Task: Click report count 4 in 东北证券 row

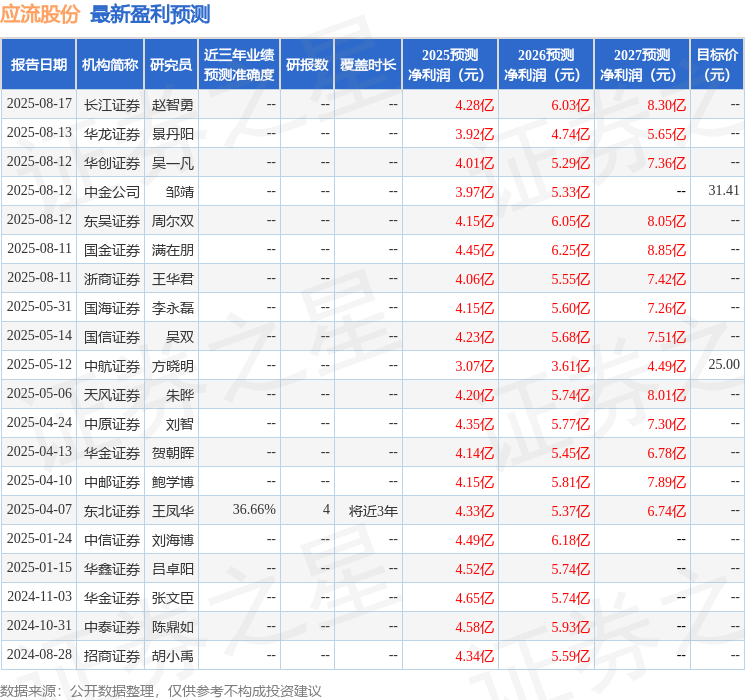Action: 326,509
